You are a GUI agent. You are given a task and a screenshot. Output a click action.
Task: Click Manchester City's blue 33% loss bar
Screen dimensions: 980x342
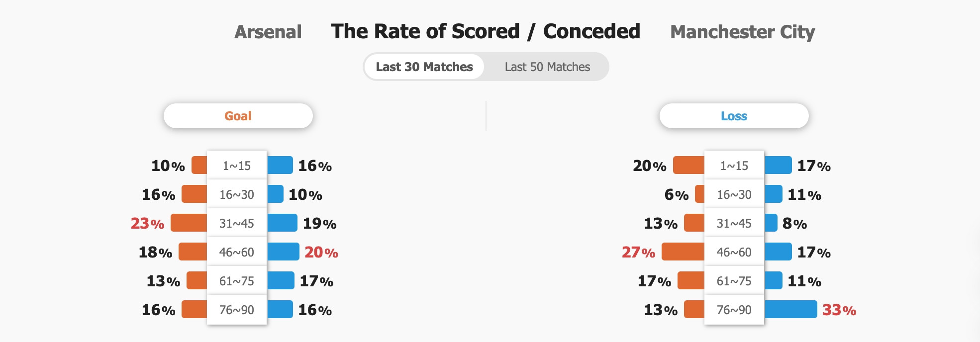coord(791,309)
